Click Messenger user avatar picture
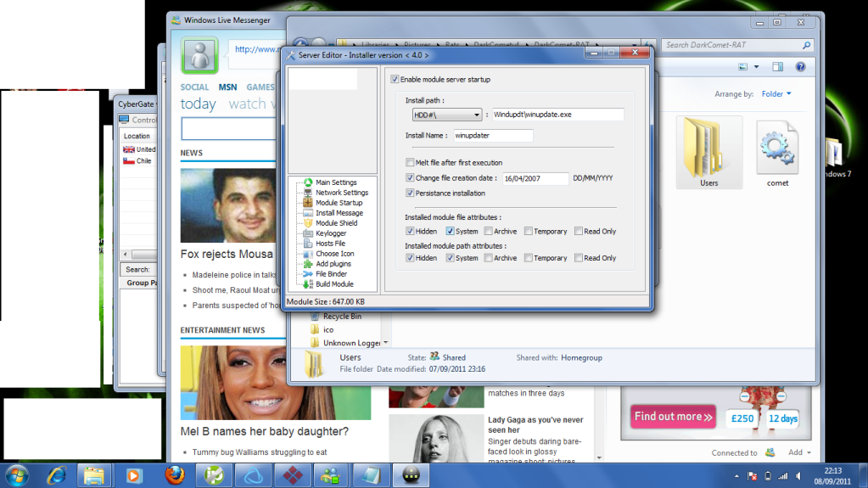This screenshot has height=488, width=868. 200,55
